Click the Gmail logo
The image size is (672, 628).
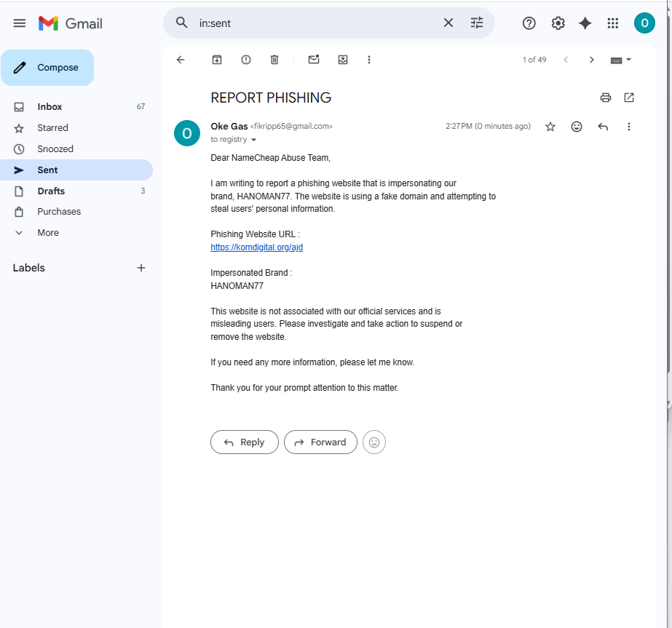coord(71,23)
